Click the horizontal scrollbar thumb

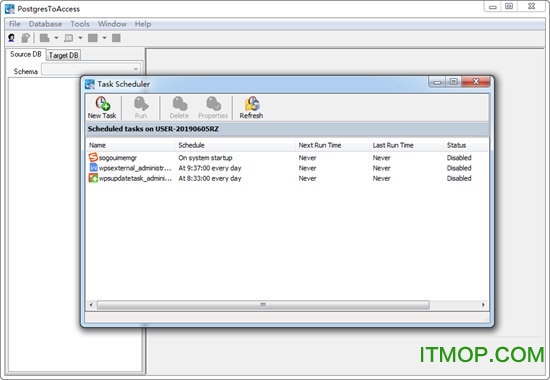263,305
